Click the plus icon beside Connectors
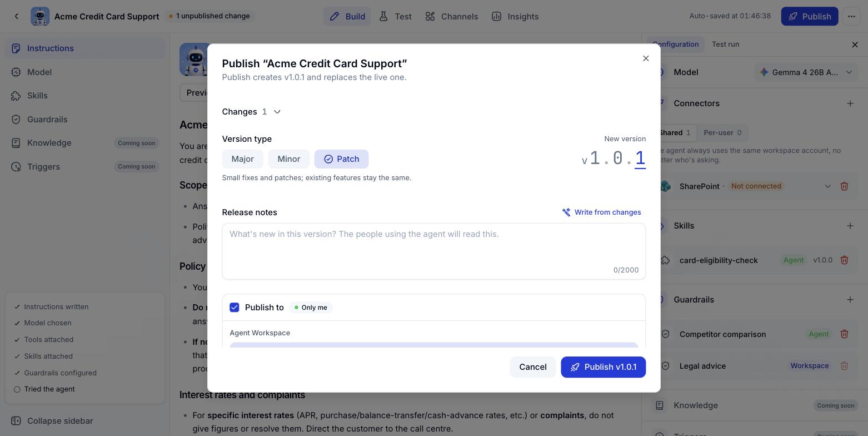Screen dimensions: 868x436 coord(850,103)
